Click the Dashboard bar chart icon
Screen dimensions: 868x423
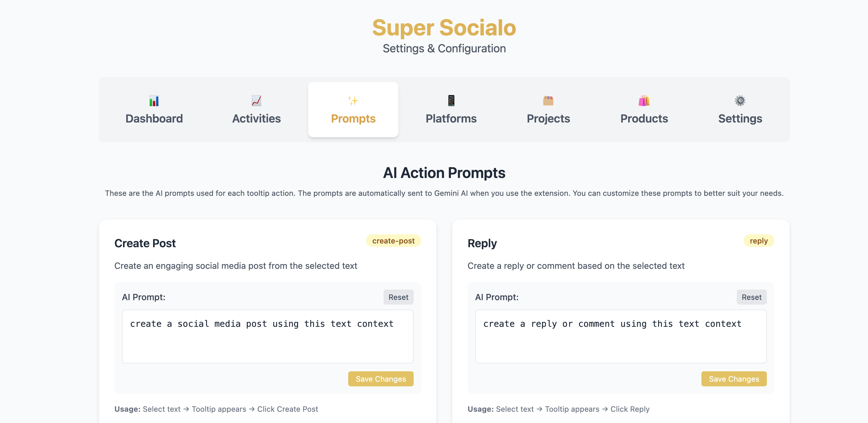pyautogui.click(x=154, y=101)
